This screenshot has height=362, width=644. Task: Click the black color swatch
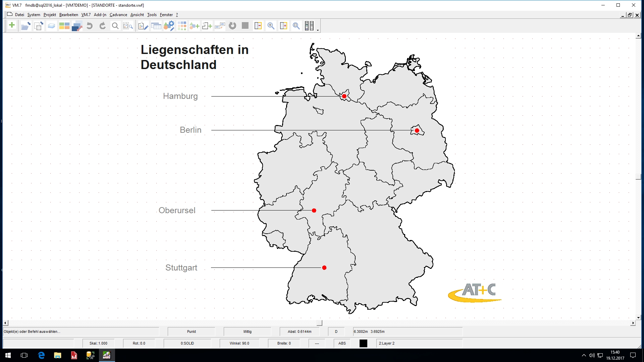click(x=363, y=343)
